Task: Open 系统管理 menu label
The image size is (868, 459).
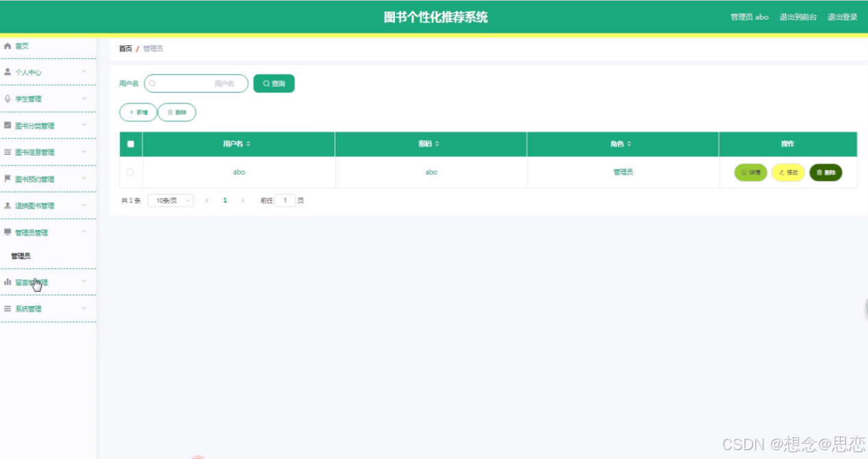Action: 28,309
